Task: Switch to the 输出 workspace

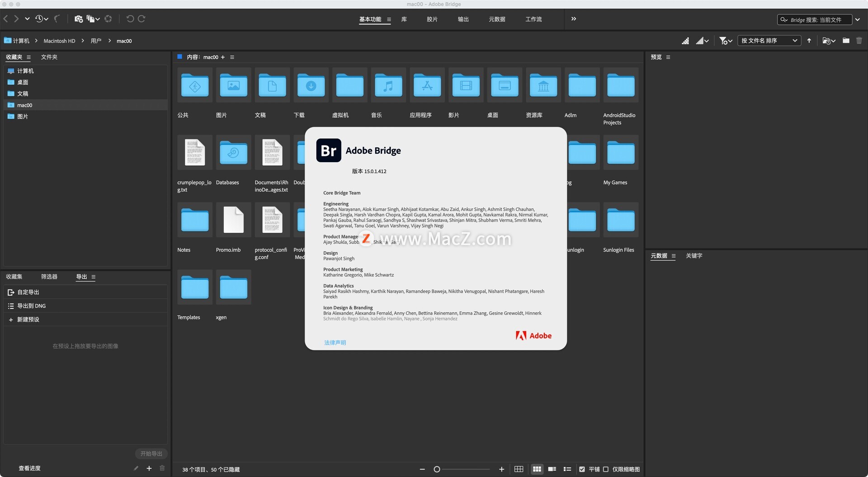Action: pyautogui.click(x=463, y=19)
